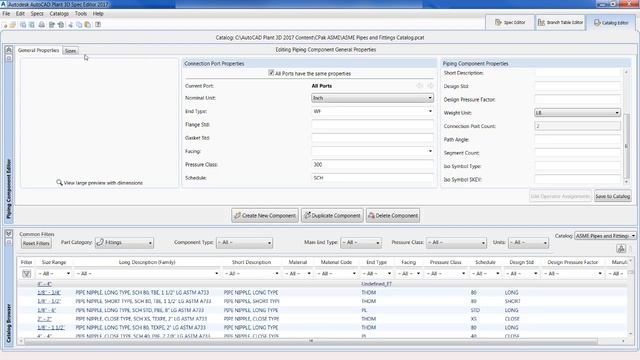Screen dimensions: 640x360
Task: Click the Short Description column header
Action: point(251,262)
